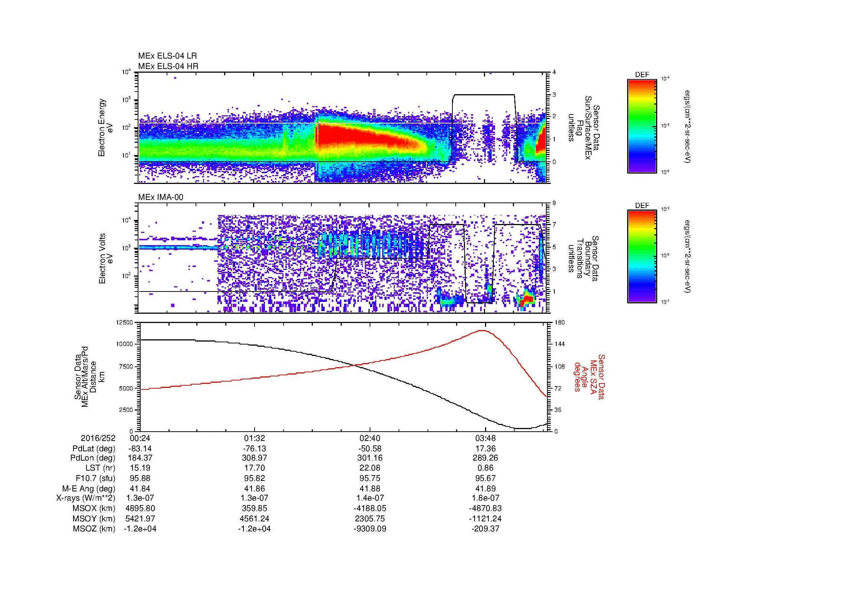Click the 'X-rays (W/m**2)' row label
The width and height of the screenshot is (868, 613).
point(85,498)
